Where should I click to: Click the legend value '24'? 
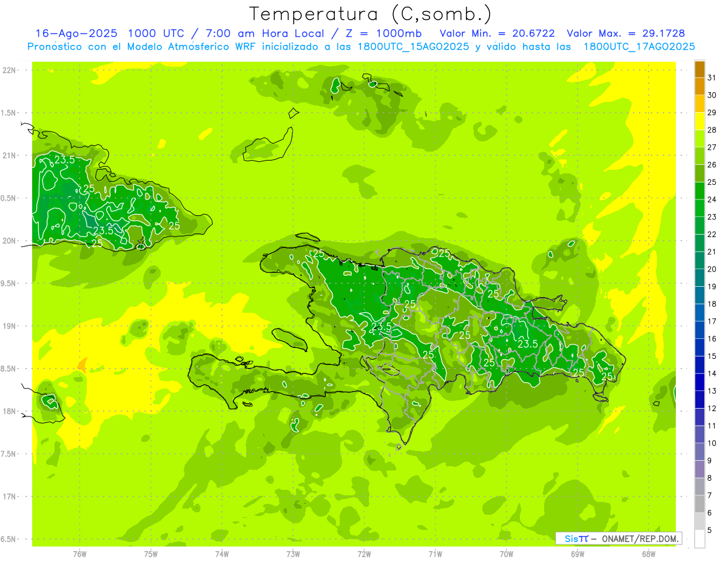pyautogui.click(x=712, y=199)
